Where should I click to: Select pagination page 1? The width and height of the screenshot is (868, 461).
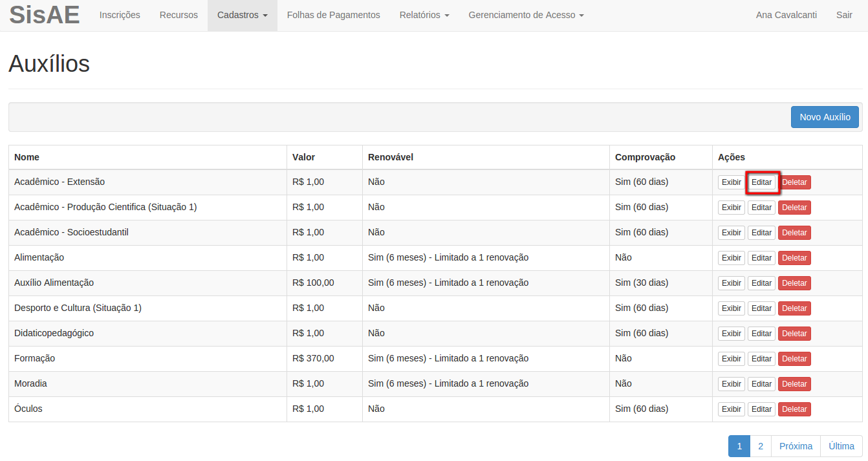739,446
